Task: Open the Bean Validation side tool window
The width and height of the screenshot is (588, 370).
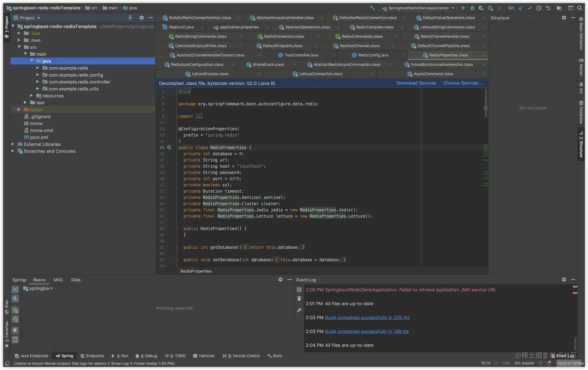Action: pyautogui.click(x=581, y=33)
